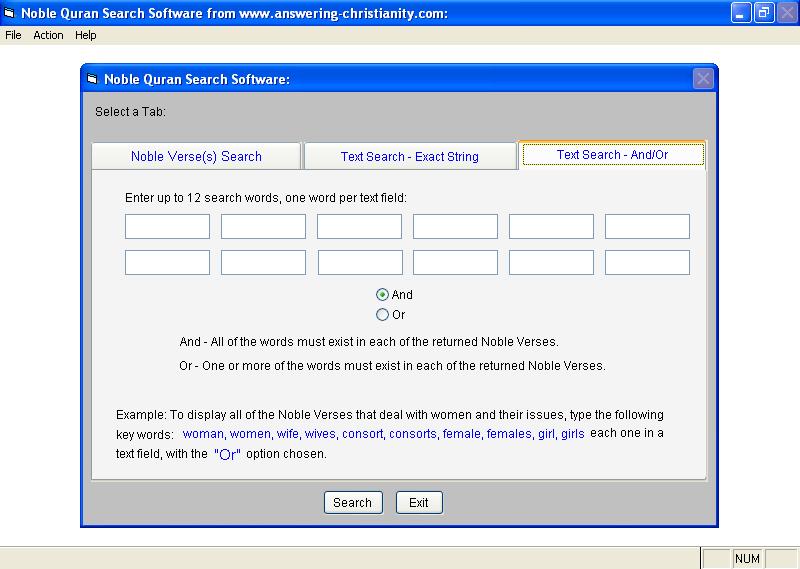Open the Action menu
Screen dimensions: 800x569
click(48, 35)
